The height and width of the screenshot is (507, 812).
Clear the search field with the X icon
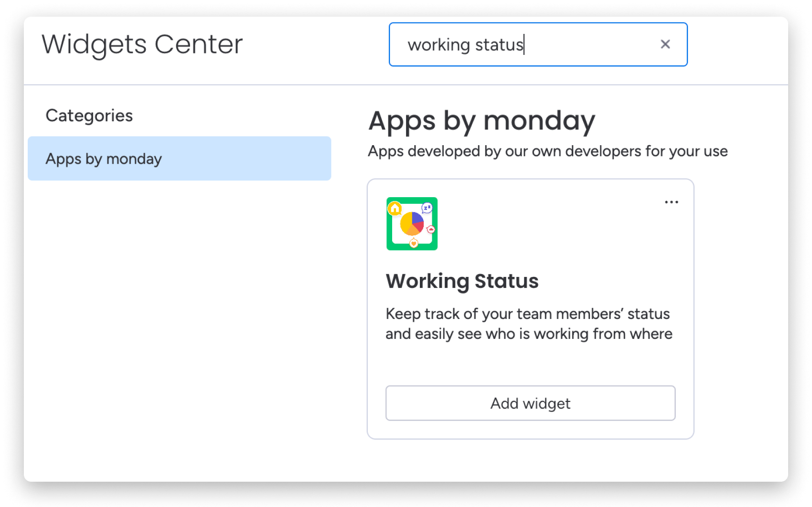[x=665, y=44]
